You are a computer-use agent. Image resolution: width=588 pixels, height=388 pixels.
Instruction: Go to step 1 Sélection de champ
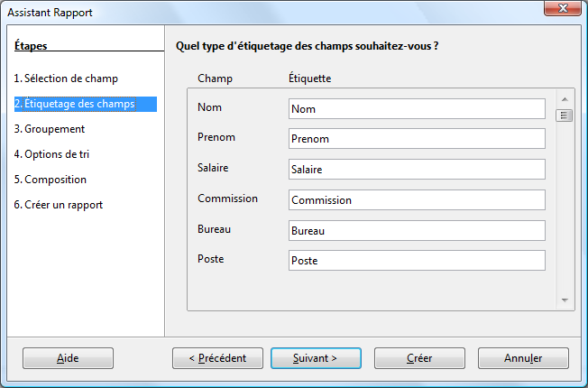66,79
